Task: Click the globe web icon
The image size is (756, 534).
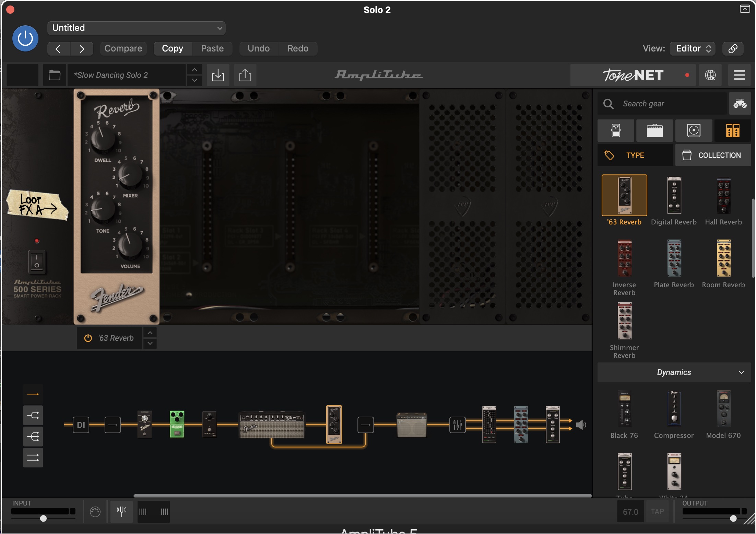Action: point(710,75)
